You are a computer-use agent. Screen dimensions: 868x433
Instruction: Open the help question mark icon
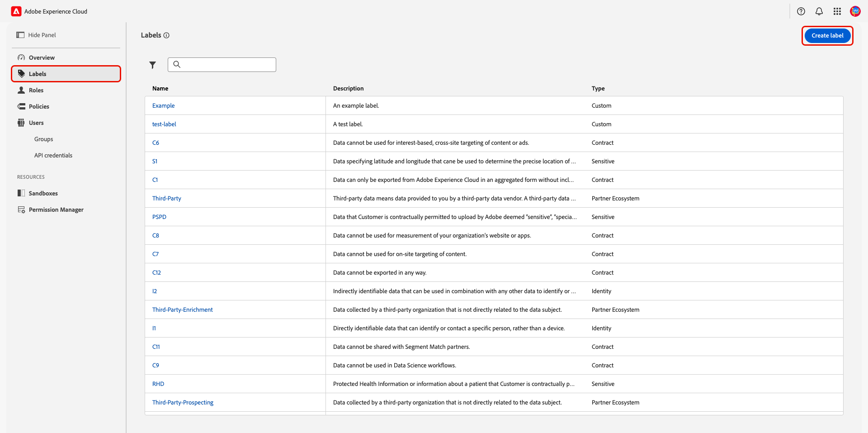[801, 11]
